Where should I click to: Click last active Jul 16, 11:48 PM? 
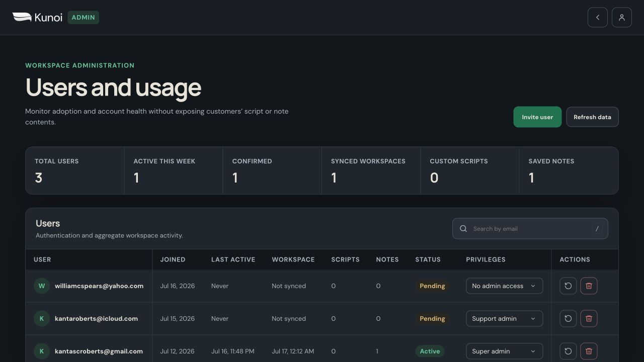tap(232, 351)
